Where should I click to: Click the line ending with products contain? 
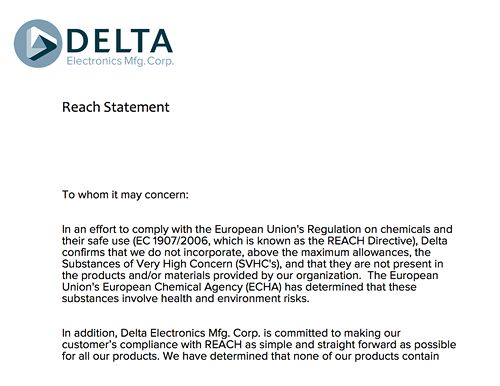click(250, 356)
